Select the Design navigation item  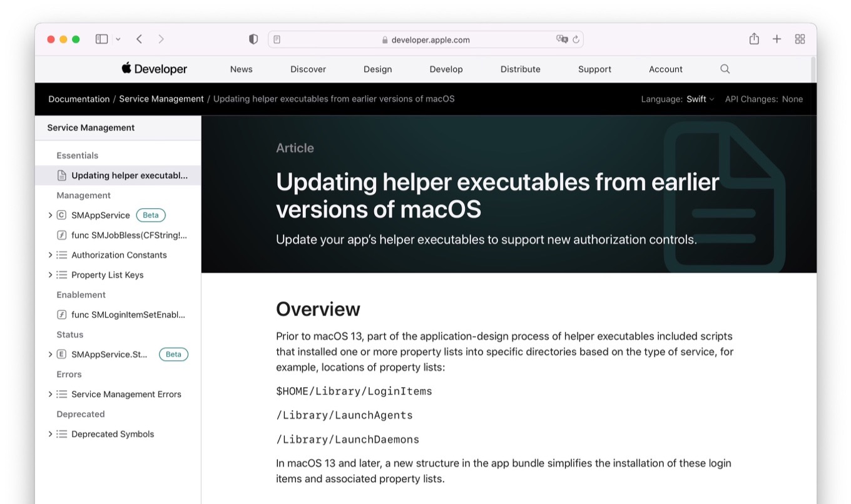[x=377, y=69]
